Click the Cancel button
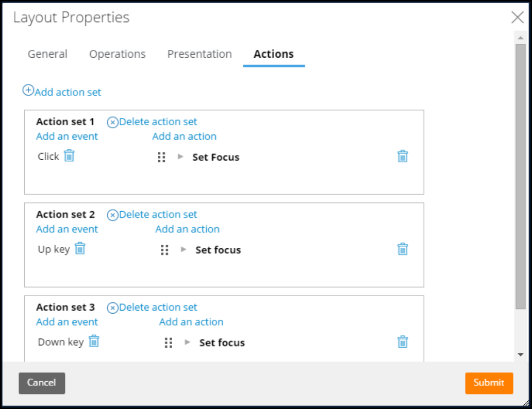Viewport: 532px width, 409px height. point(42,383)
